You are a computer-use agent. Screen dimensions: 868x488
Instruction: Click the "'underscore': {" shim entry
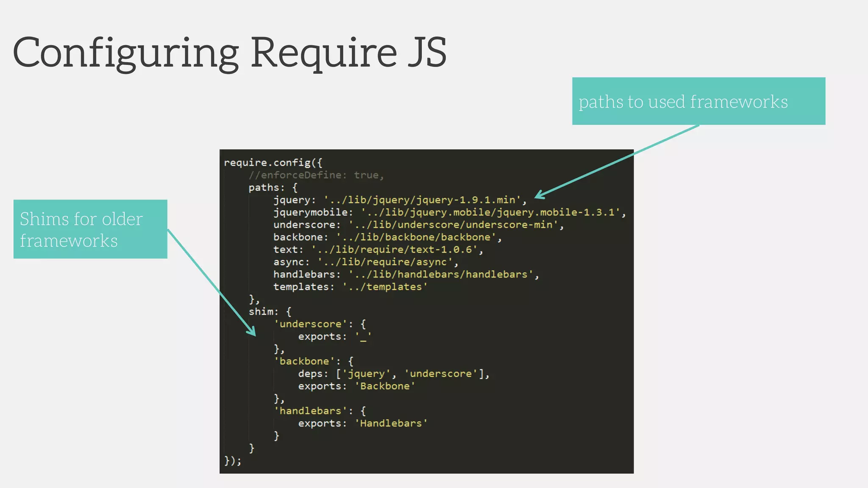(x=320, y=324)
